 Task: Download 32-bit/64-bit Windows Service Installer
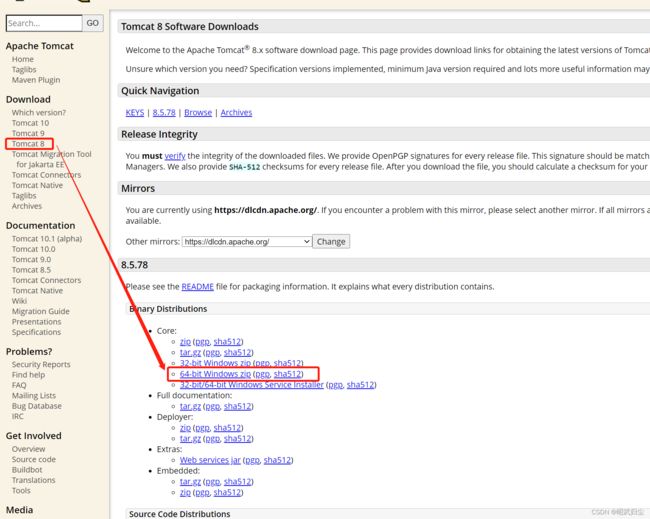pyautogui.click(x=252, y=385)
